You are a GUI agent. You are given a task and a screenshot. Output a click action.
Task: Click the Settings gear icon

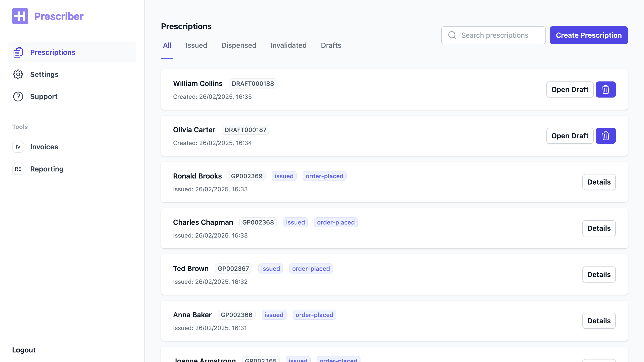pos(18,74)
